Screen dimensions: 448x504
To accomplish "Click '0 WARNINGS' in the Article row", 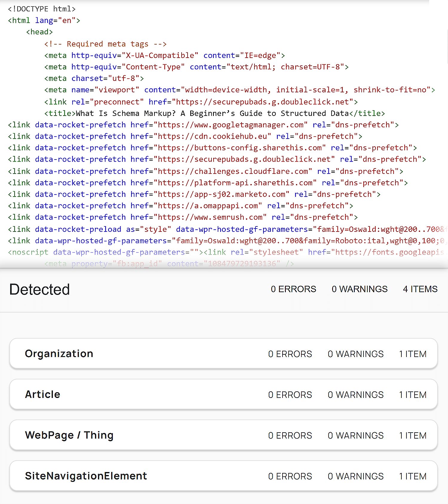I will tap(356, 395).
